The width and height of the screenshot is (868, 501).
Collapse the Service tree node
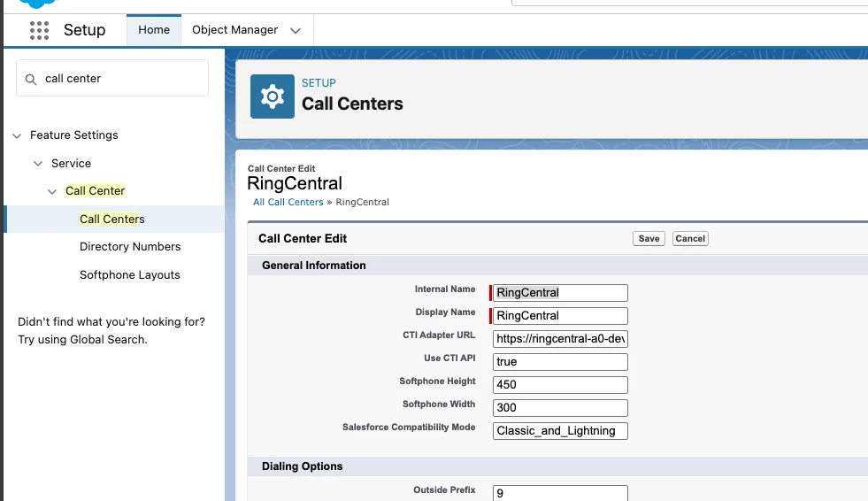tap(38, 163)
